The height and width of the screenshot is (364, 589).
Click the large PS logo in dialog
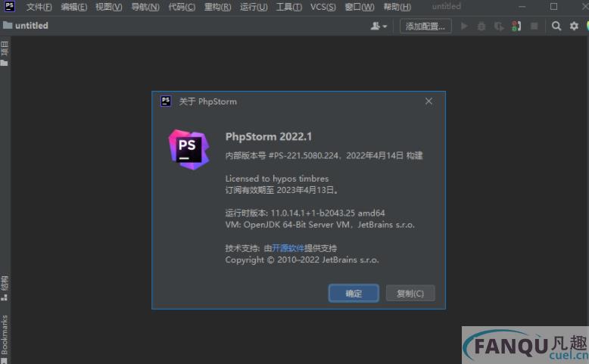click(189, 150)
